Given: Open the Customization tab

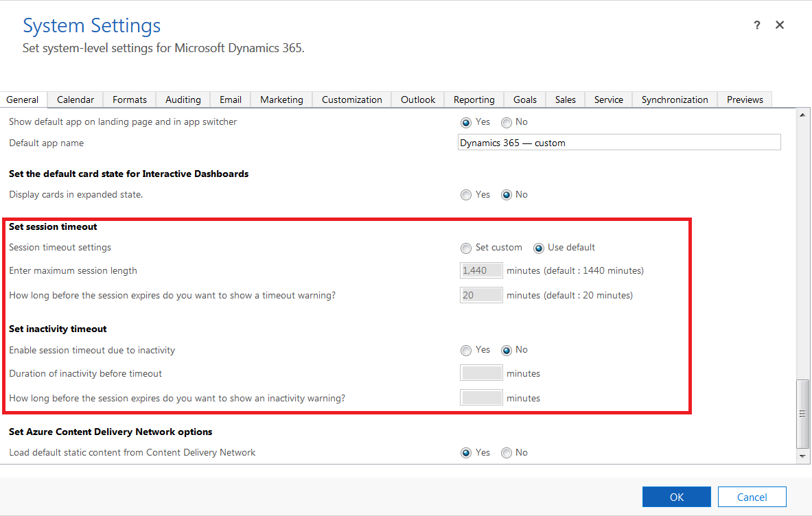Looking at the screenshot, I should (351, 99).
